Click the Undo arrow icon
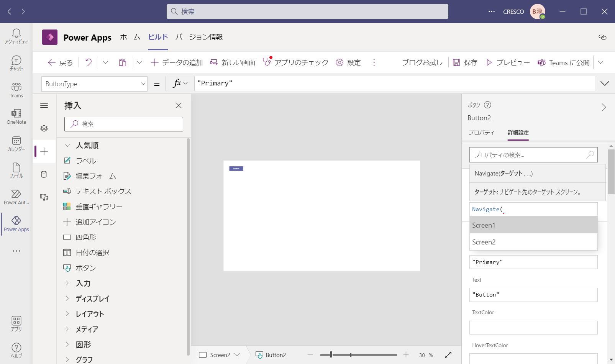 (x=89, y=62)
